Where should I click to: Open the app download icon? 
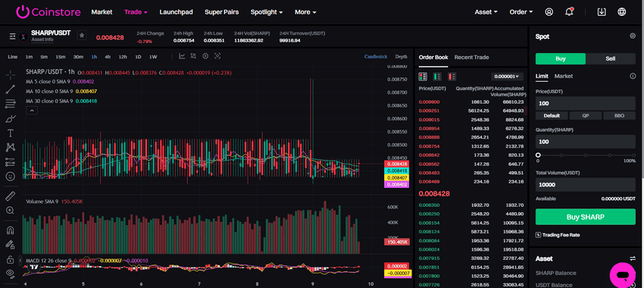tap(602, 12)
